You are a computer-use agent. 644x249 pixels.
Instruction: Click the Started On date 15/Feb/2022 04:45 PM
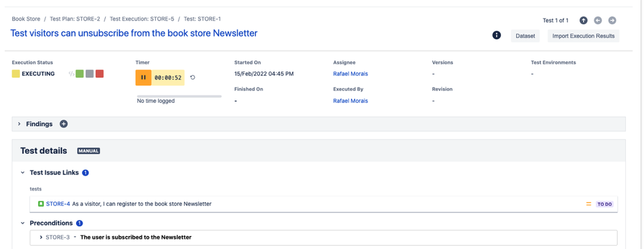264,74
